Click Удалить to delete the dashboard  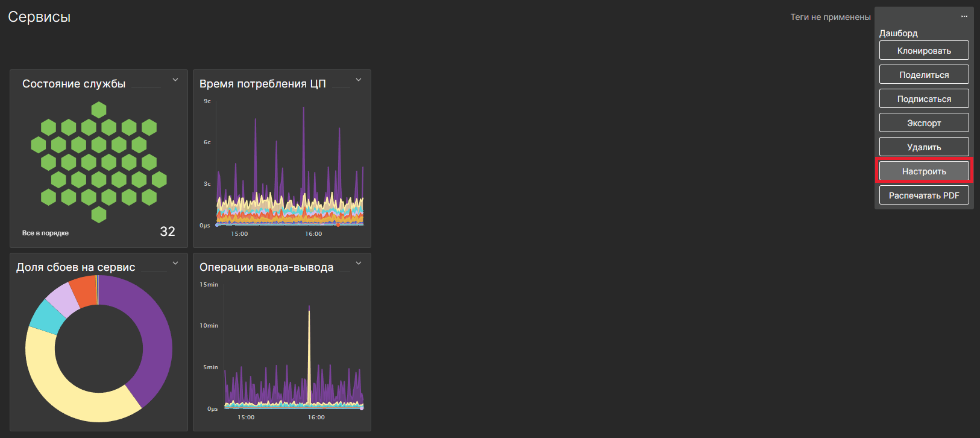[923, 147]
